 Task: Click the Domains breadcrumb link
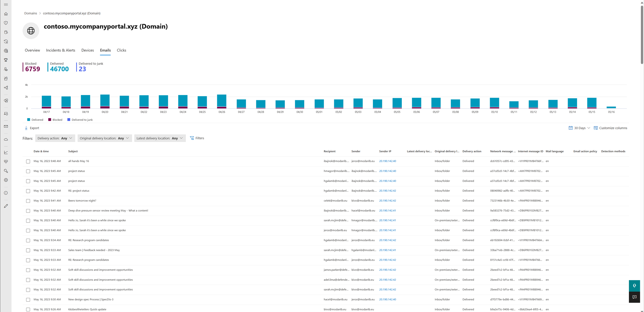pos(31,13)
